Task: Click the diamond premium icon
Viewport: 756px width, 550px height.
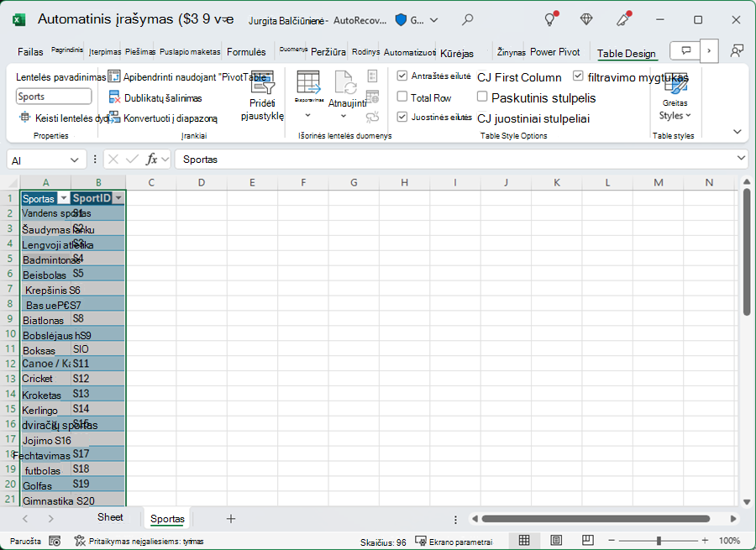Action: tap(585, 19)
